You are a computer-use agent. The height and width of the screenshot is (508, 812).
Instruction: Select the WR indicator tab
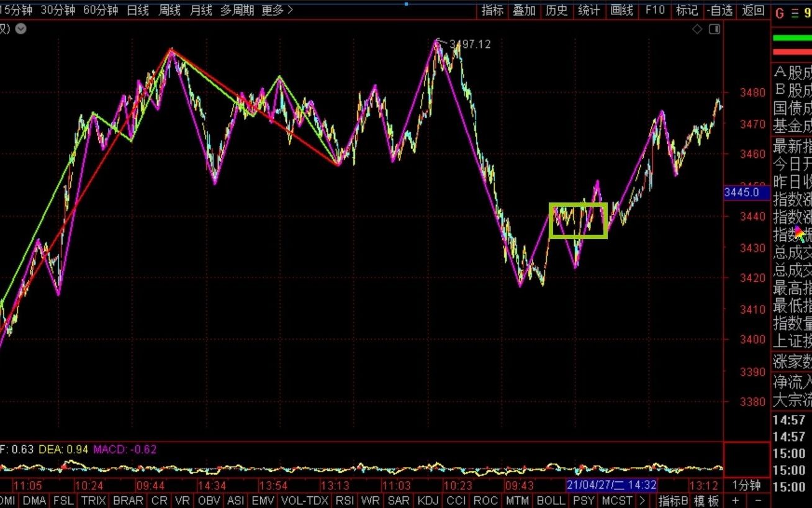point(371,501)
